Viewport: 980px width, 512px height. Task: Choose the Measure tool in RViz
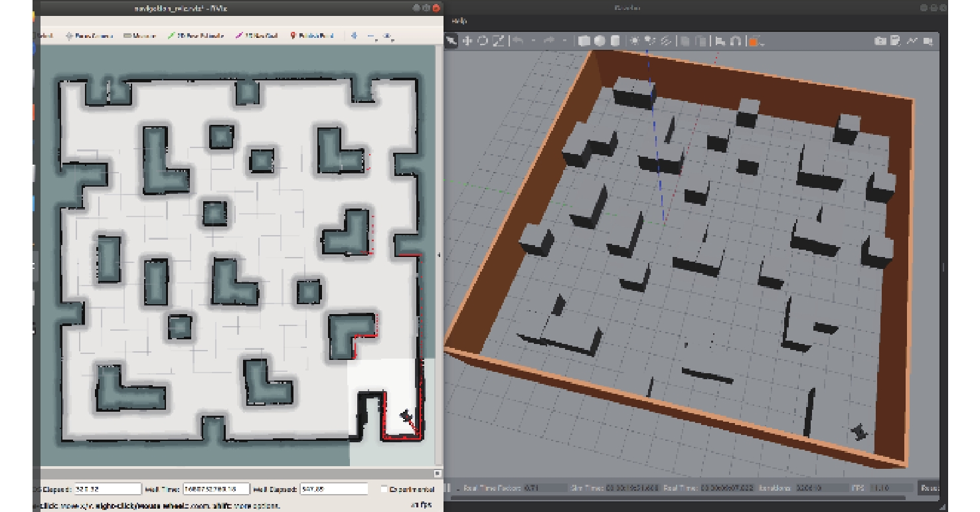coord(140,36)
